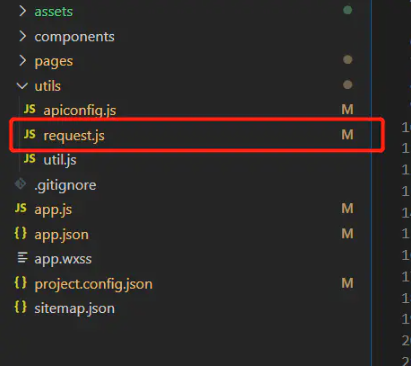This screenshot has height=366, width=413.
Task: Click the git icon beside .gitignore
Action: click(x=20, y=184)
